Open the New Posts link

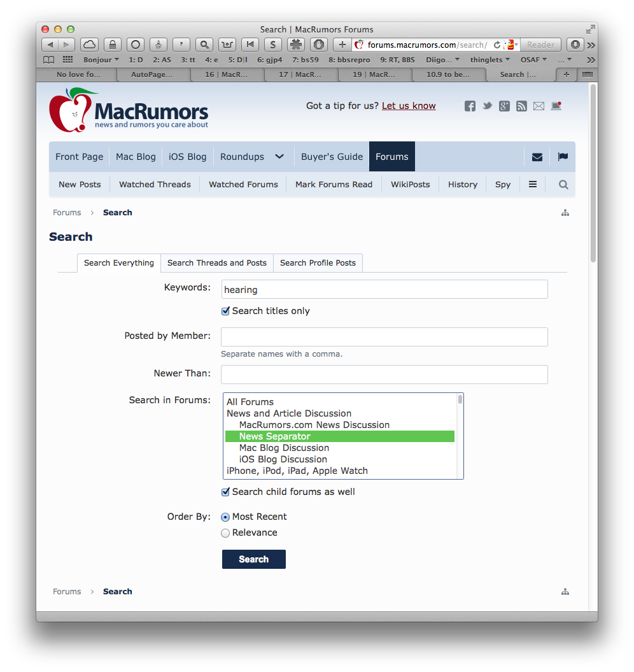pos(80,185)
